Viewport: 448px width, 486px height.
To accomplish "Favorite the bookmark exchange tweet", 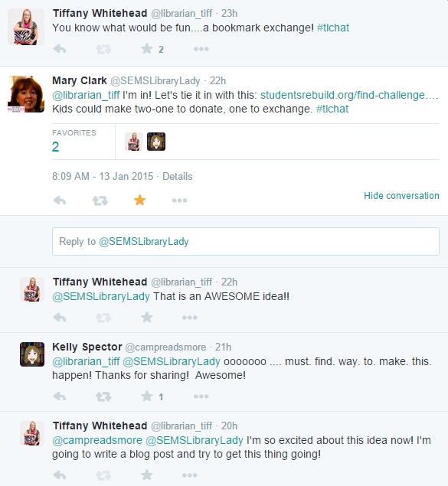I will (146, 49).
